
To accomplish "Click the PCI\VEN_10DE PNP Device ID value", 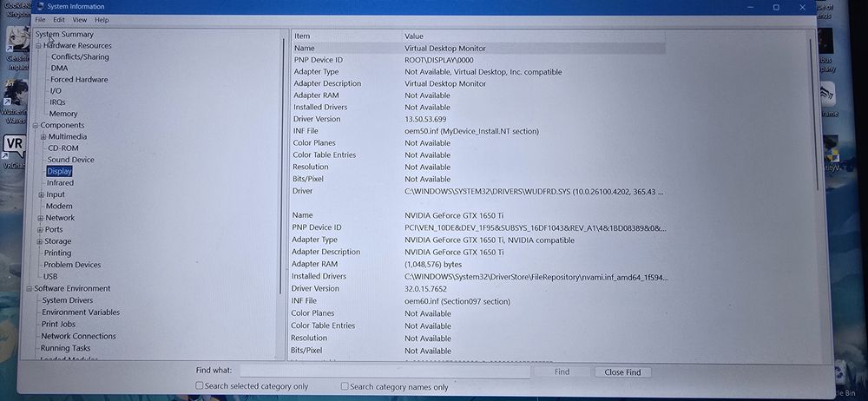I will pos(536,227).
